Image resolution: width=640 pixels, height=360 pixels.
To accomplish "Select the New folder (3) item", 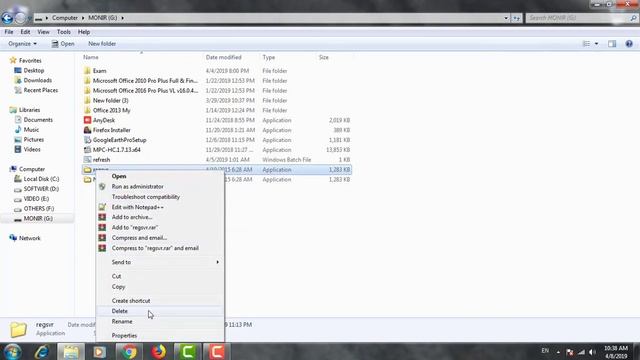I will coord(110,100).
